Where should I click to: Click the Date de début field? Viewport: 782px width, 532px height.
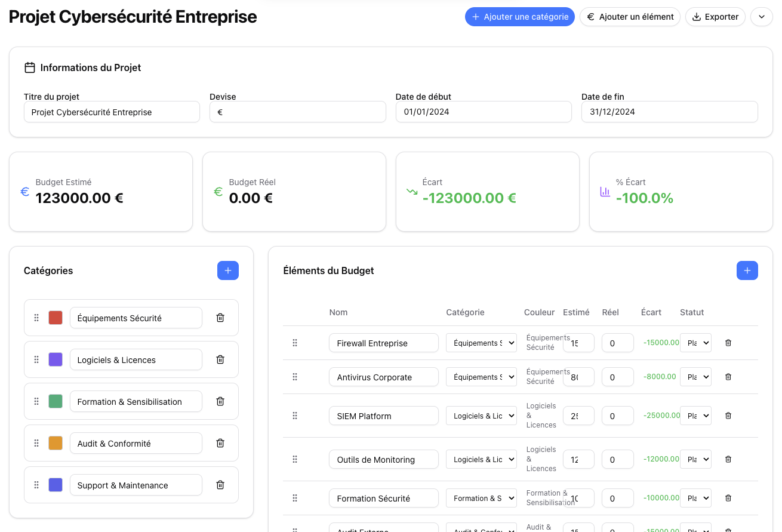(x=483, y=112)
